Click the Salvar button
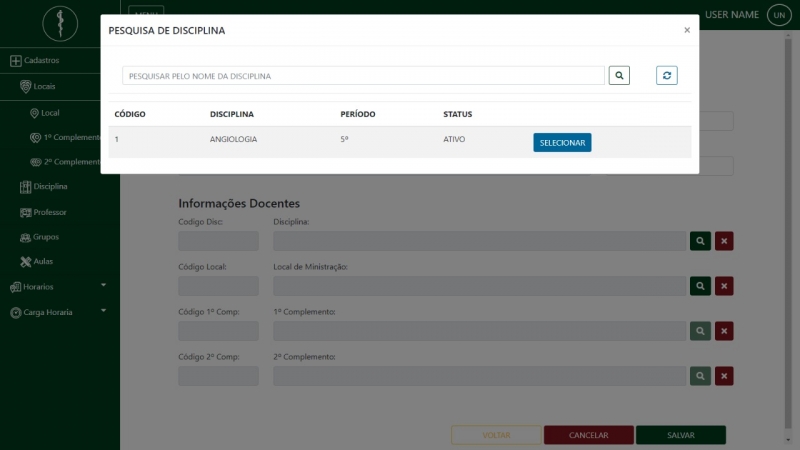Viewport: 800px width, 450px height. click(680, 435)
